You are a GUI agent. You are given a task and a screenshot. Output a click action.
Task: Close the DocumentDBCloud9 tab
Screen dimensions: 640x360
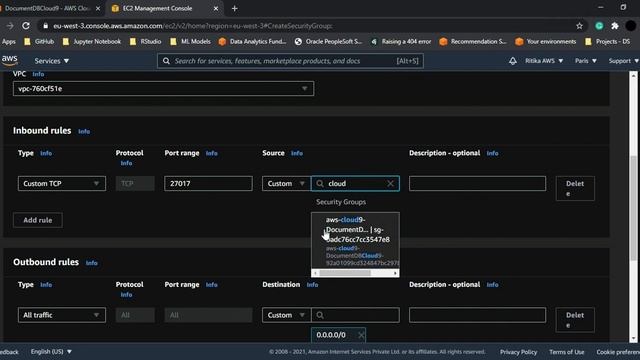coord(98,8)
